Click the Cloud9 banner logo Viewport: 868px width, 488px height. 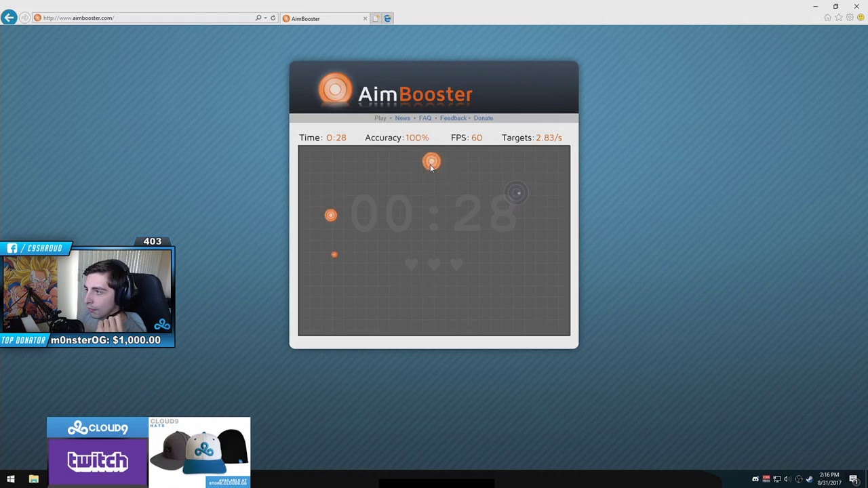(98, 428)
